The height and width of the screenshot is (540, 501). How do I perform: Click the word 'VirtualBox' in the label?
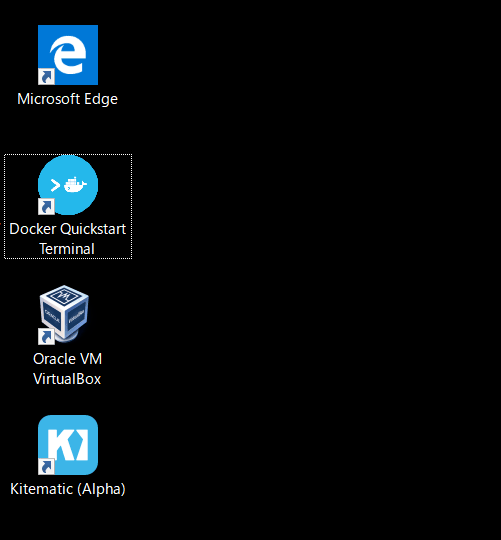point(67,379)
